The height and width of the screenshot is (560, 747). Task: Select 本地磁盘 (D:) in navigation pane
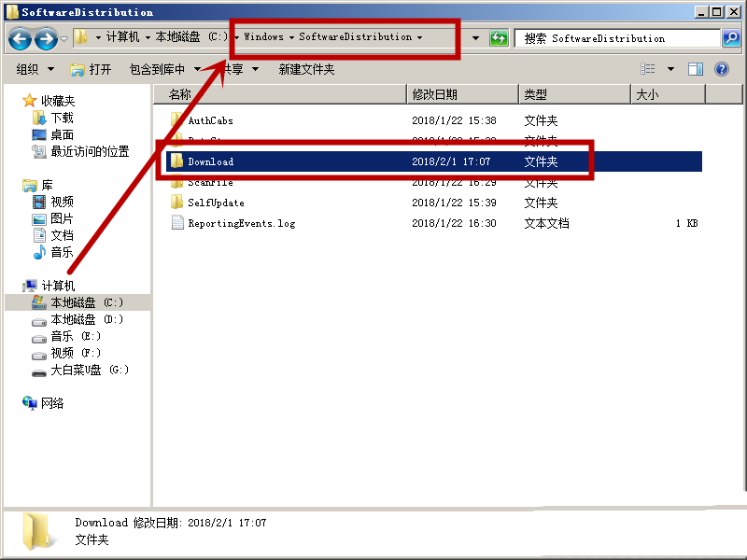86,319
